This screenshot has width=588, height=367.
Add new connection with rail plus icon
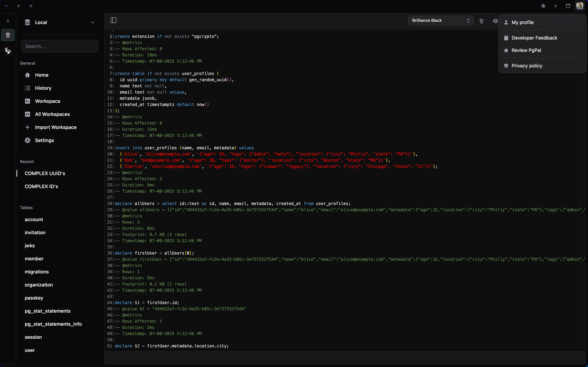click(8, 21)
